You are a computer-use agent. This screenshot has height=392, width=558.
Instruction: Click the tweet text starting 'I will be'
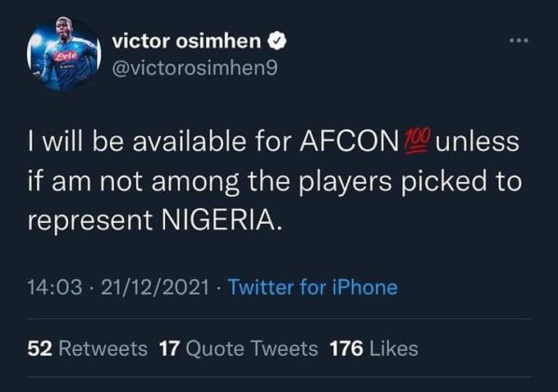(x=274, y=181)
